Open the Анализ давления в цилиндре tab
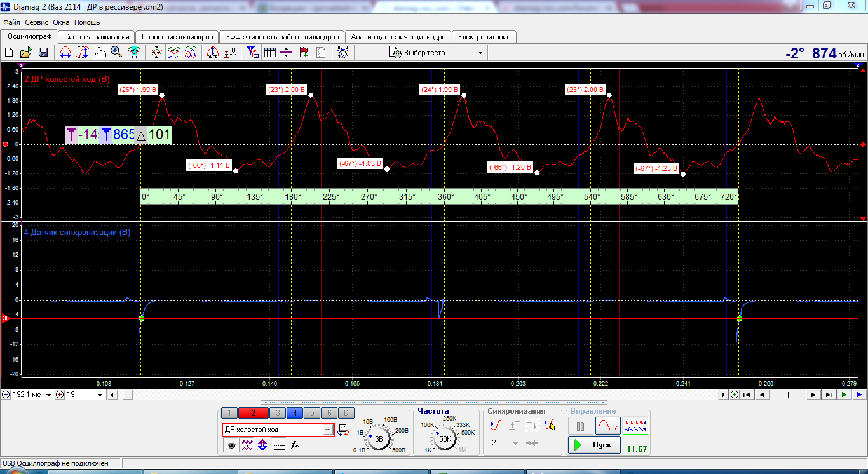Screen dimensions: 868x474 tap(399, 37)
